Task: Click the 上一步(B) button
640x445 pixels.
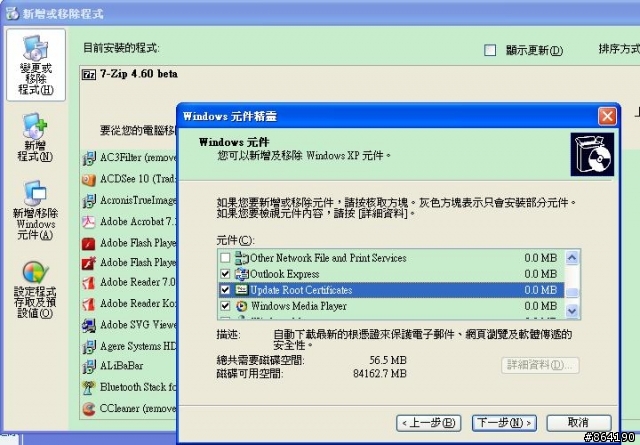Action: [x=429, y=423]
